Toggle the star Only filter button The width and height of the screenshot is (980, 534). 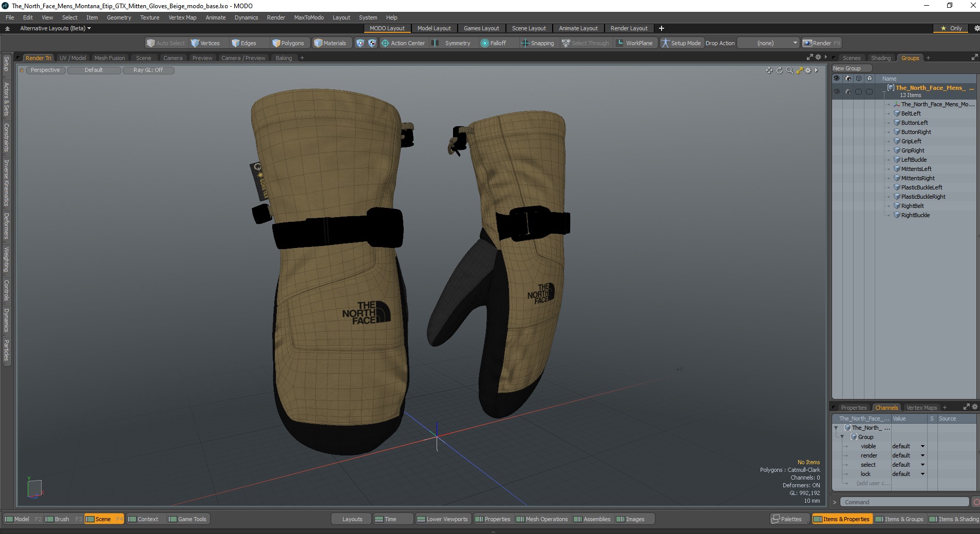951,28
